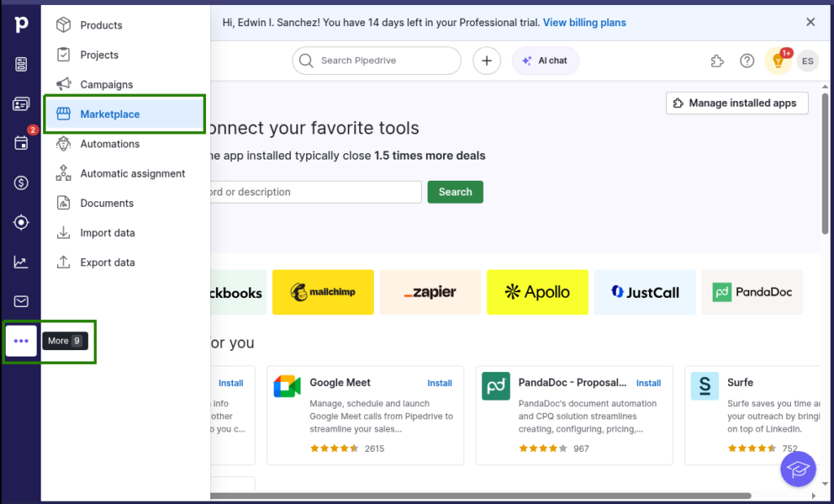Select Automatic assignment menu item
The image size is (834, 504).
pyautogui.click(x=125, y=174)
